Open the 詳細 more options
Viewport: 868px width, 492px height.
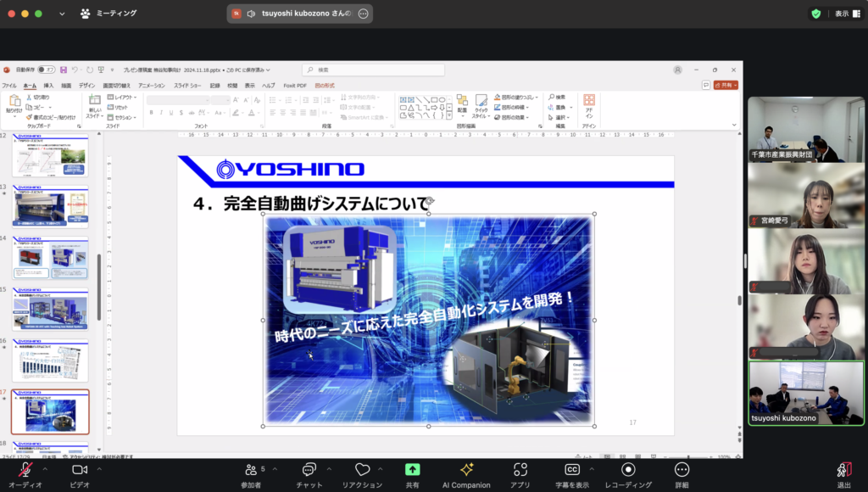[682, 475]
